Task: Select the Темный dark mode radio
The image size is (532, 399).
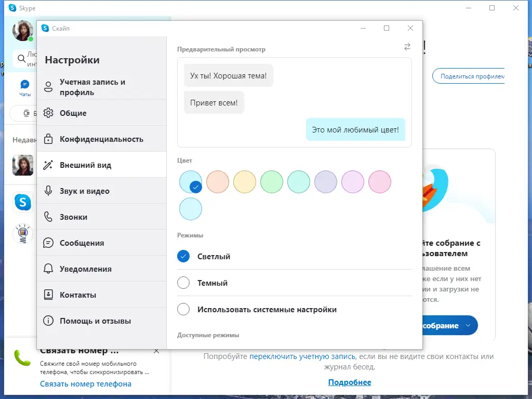Action: click(x=183, y=283)
